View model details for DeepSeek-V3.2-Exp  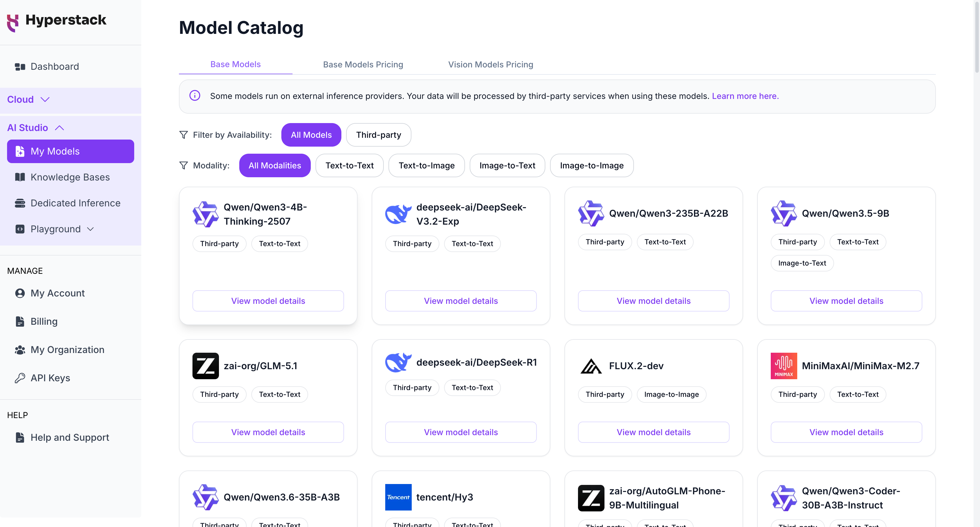(461, 301)
